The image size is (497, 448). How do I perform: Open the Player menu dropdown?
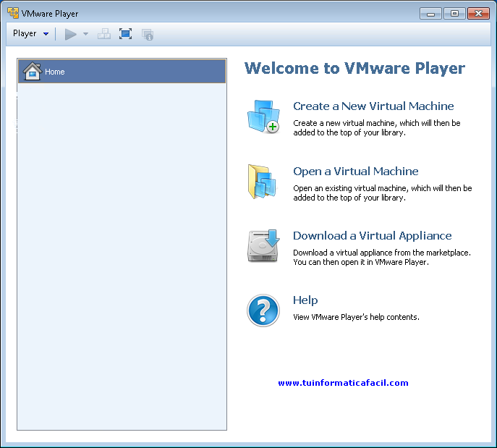[30, 33]
